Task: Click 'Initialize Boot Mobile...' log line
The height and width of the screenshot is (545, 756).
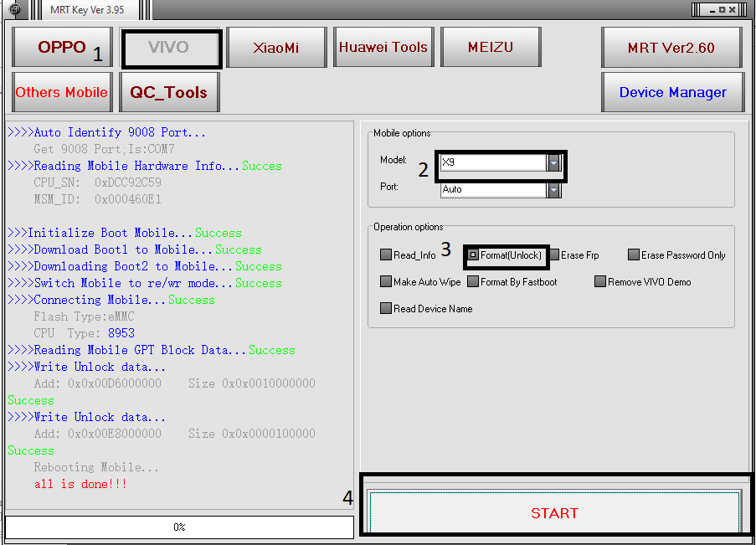Action: tap(125, 233)
